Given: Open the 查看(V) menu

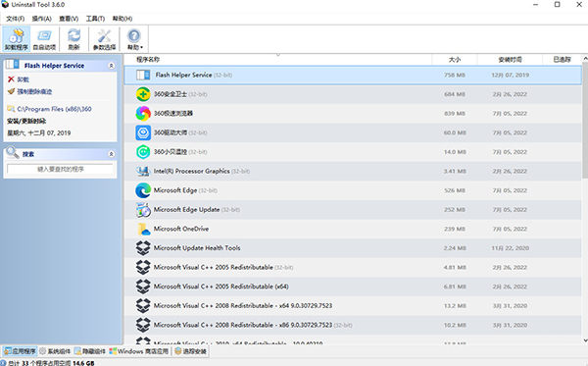Looking at the screenshot, I should 69,19.
